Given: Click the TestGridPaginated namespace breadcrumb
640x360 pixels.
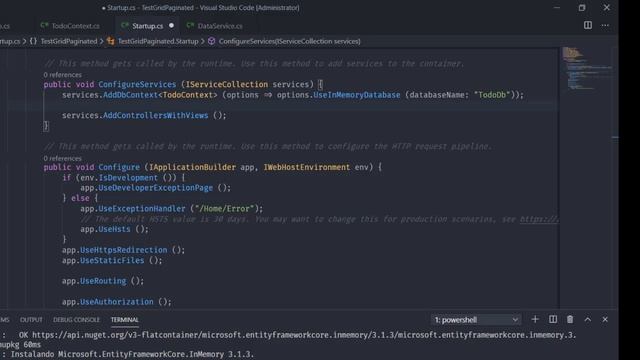Looking at the screenshot, I should click(69, 41).
